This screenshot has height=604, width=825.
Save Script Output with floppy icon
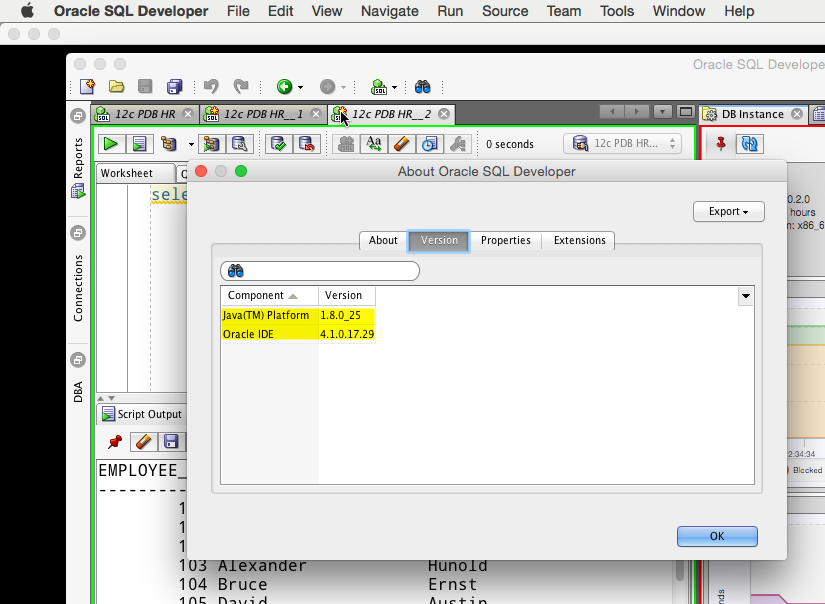[172, 442]
